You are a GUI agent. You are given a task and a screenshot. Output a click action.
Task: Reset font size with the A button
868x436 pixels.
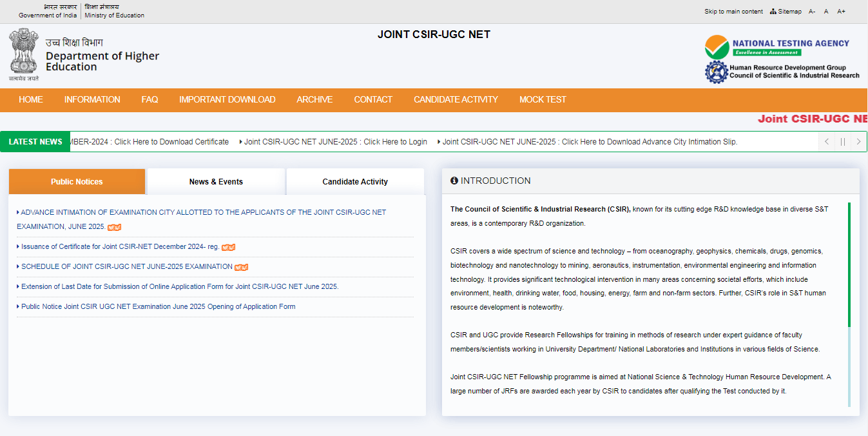826,12
